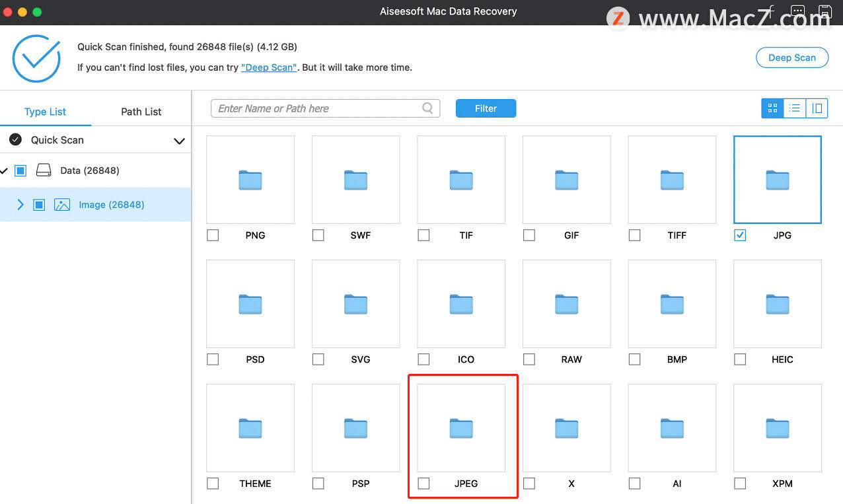
Task: Open the GIF folder
Action: pos(567,180)
